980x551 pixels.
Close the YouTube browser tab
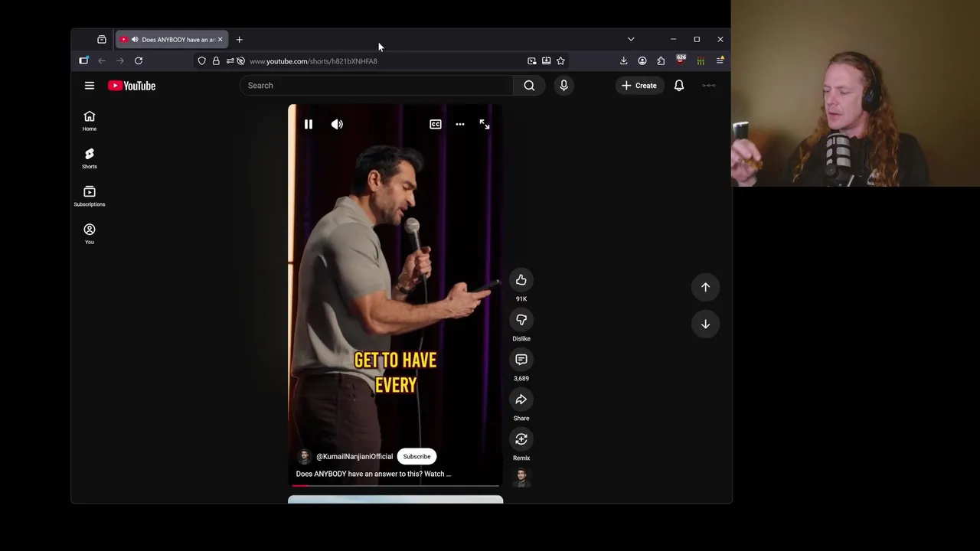click(220, 40)
